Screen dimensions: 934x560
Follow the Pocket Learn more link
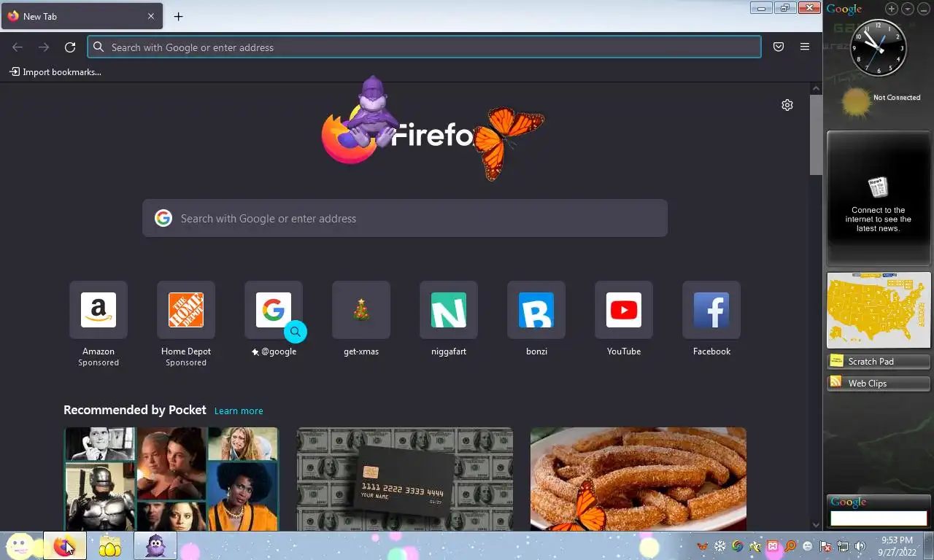(x=239, y=411)
